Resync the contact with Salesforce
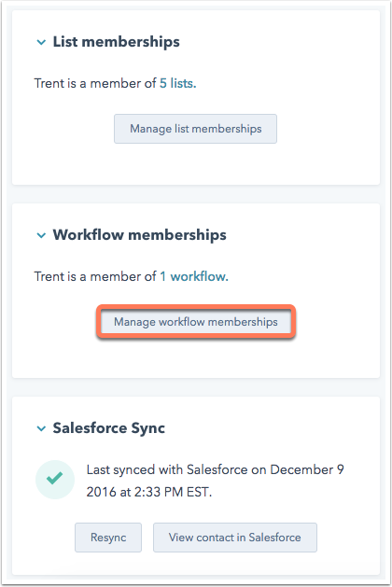The height and width of the screenshot is (587, 392). point(108,538)
